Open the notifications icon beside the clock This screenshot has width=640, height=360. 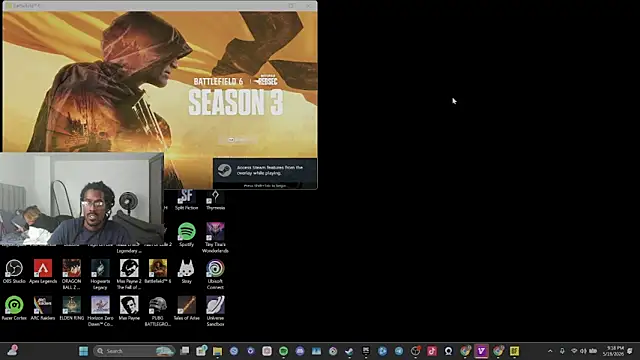tap(630, 351)
